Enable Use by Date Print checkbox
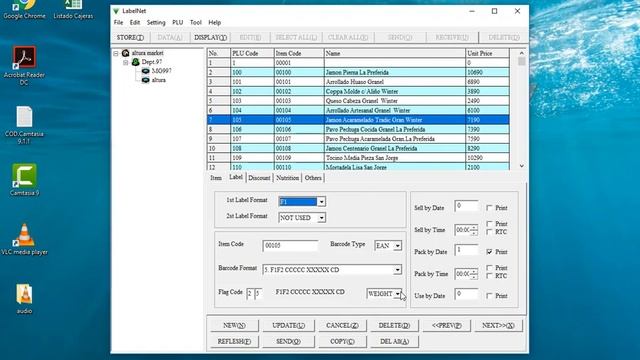The height and width of the screenshot is (360, 640). (x=489, y=296)
